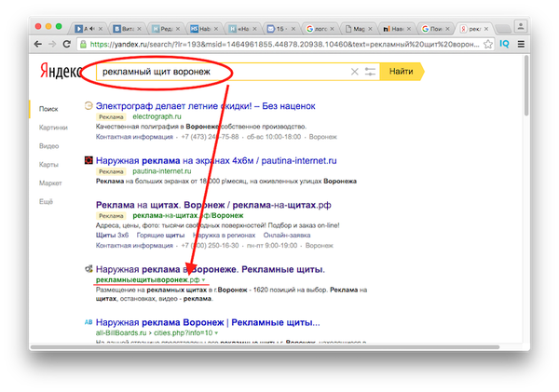Close the Map tab

tap(370, 29)
